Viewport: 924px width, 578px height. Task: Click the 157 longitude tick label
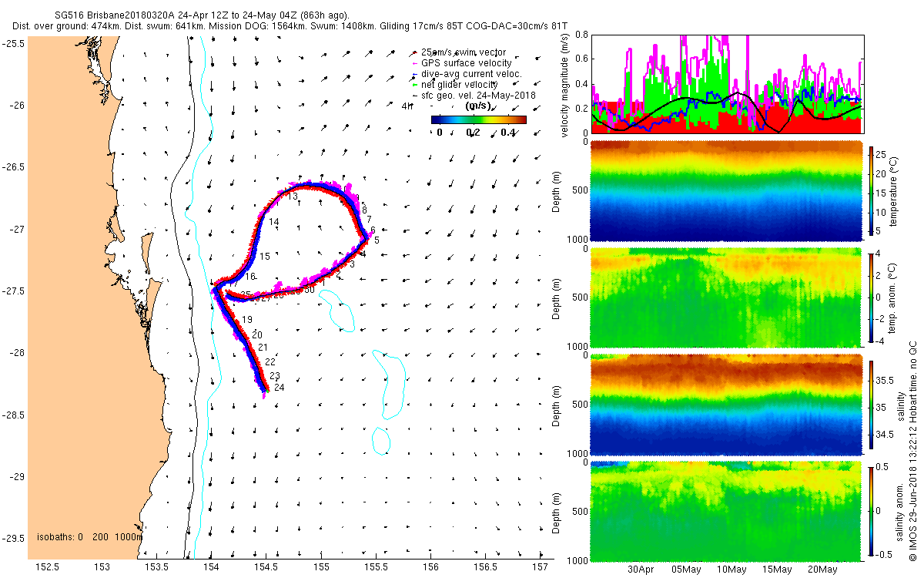point(540,567)
